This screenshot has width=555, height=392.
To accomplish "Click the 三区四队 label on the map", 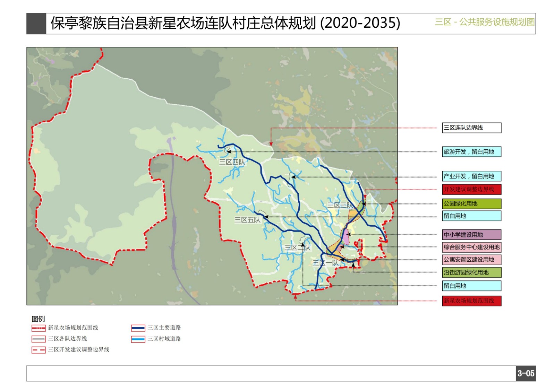I will pyautogui.click(x=232, y=162).
